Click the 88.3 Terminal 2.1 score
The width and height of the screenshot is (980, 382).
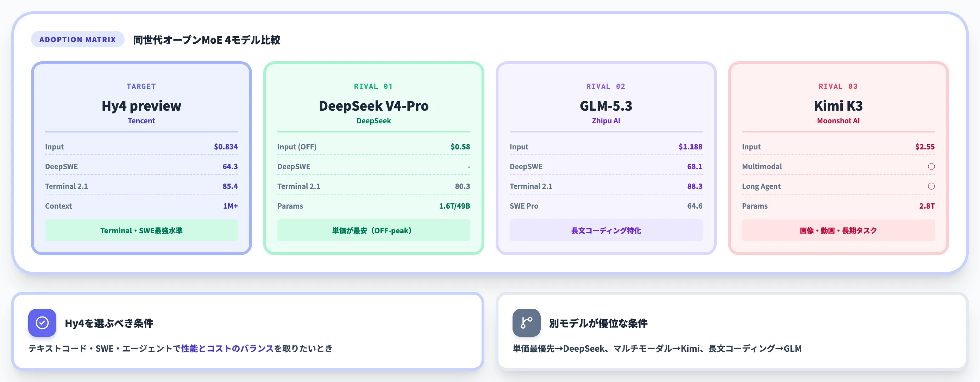click(695, 186)
